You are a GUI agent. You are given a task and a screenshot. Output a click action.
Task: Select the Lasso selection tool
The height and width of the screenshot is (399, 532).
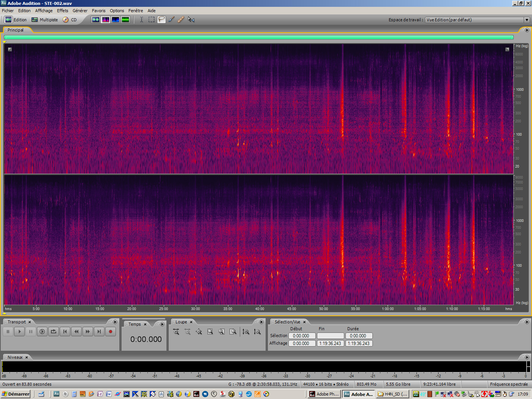[161, 19]
